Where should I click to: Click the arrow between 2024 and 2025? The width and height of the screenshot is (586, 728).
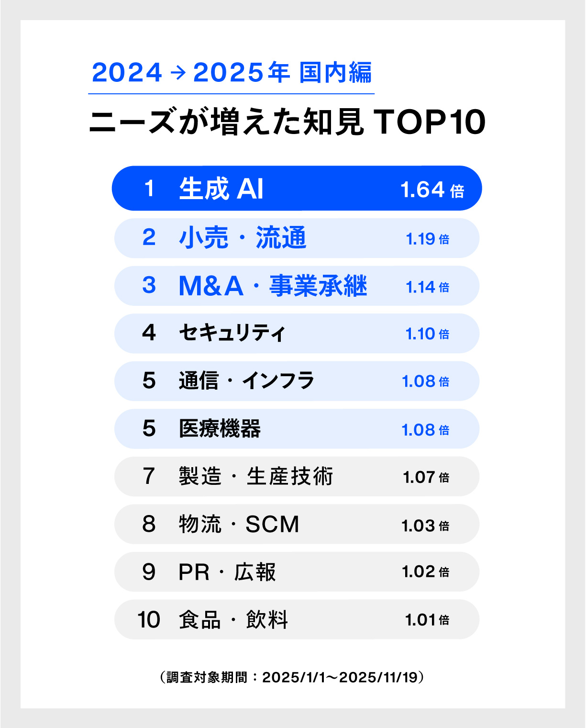point(178,73)
